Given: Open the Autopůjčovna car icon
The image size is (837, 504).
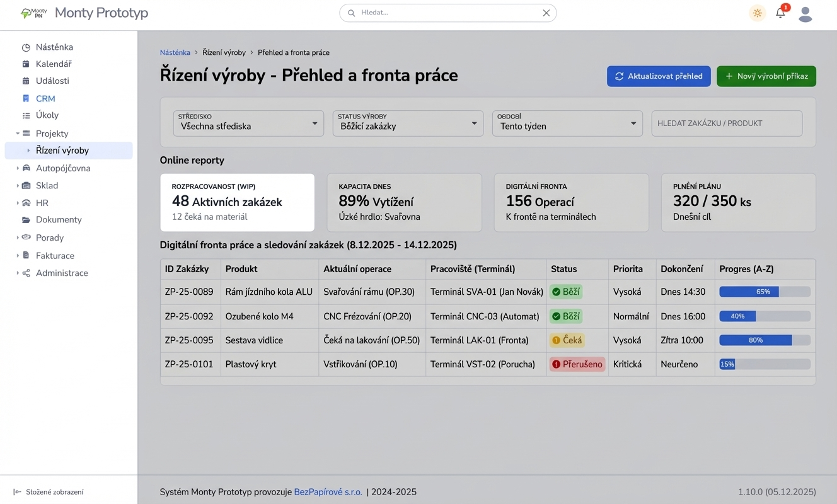Looking at the screenshot, I should tap(25, 168).
